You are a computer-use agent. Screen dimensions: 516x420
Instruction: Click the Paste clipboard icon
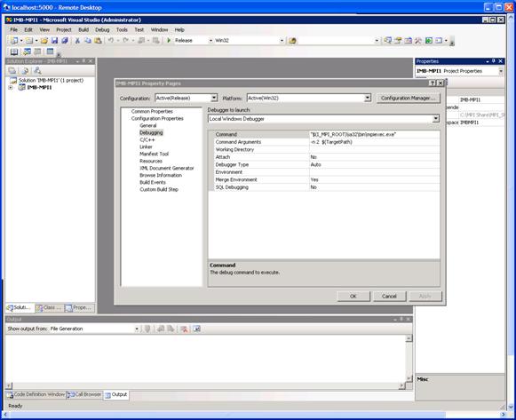click(98, 41)
